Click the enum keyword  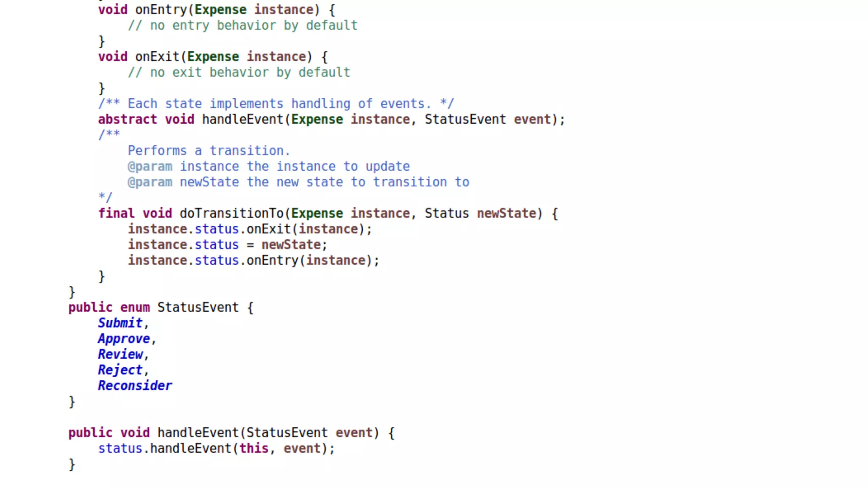point(135,307)
